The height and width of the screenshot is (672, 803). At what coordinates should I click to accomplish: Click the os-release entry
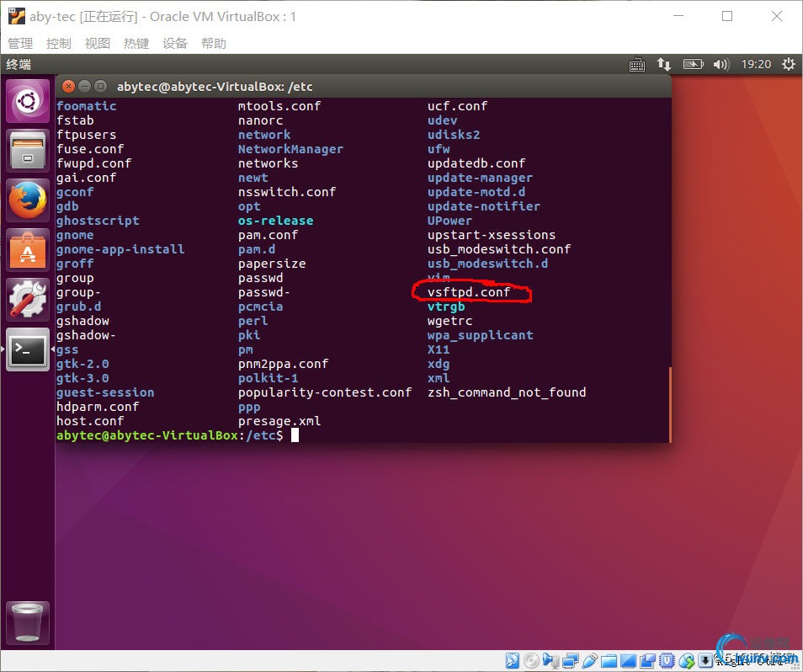tap(276, 221)
